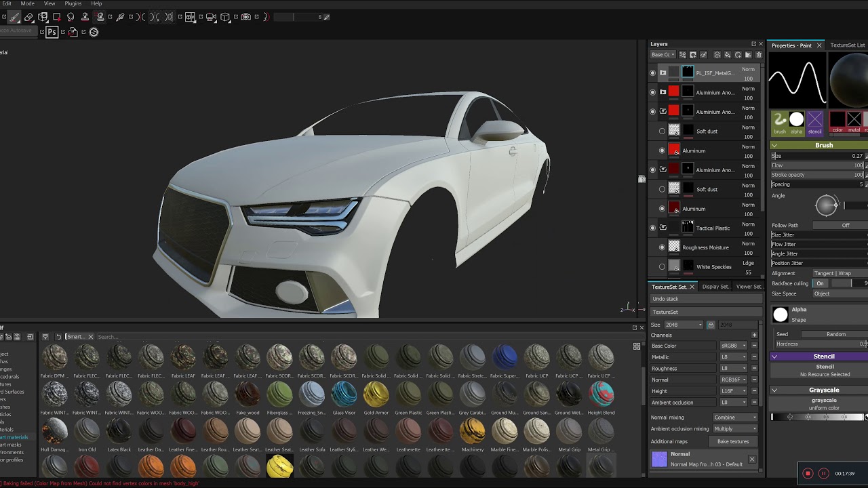Add a channel with plus button
This screenshot has width=868, height=488.
coord(754,335)
